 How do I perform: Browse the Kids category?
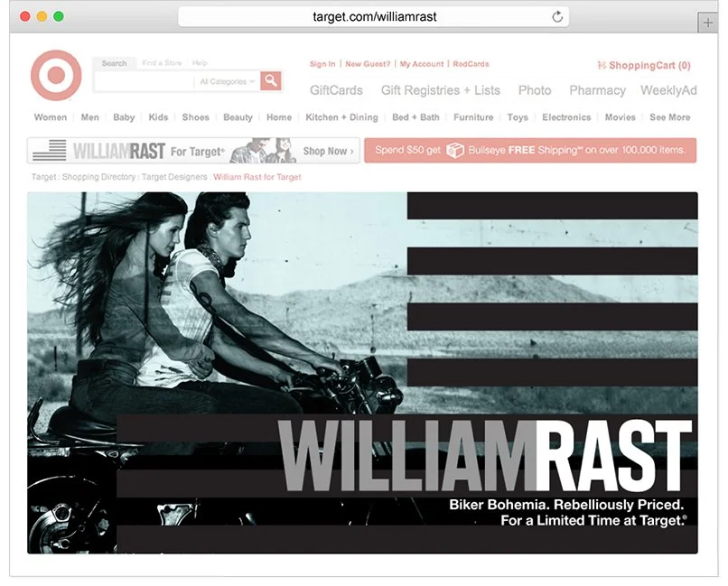click(x=158, y=117)
